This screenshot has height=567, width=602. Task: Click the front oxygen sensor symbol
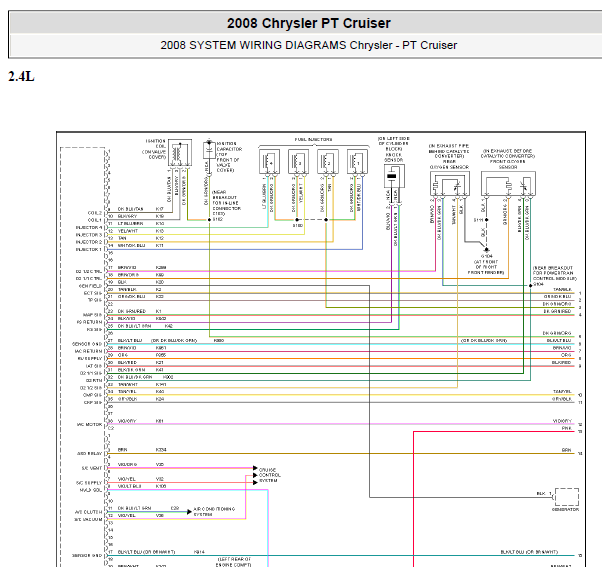click(508, 183)
